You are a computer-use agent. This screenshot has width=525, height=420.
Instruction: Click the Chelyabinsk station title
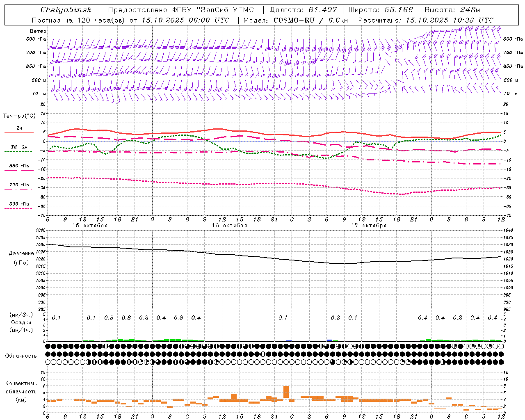(66, 10)
